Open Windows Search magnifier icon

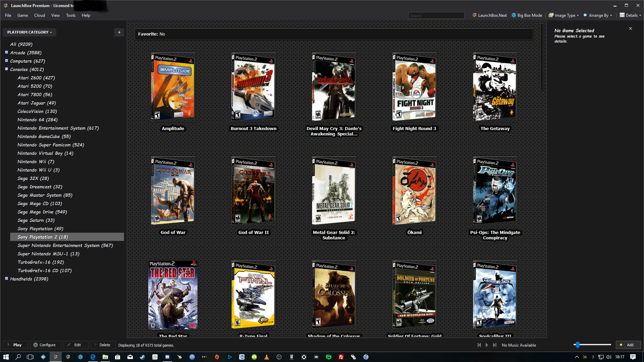click(x=18, y=357)
